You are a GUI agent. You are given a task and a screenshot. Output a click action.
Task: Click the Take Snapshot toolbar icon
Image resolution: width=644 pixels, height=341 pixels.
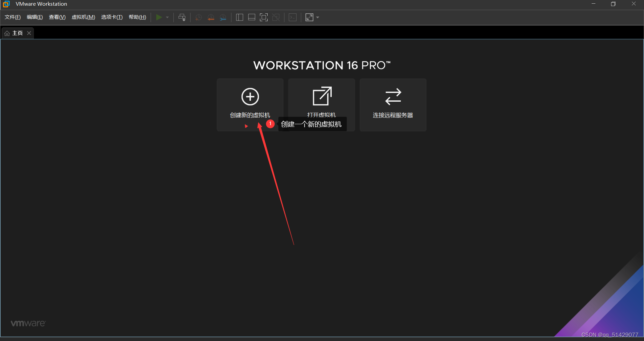(198, 17)
